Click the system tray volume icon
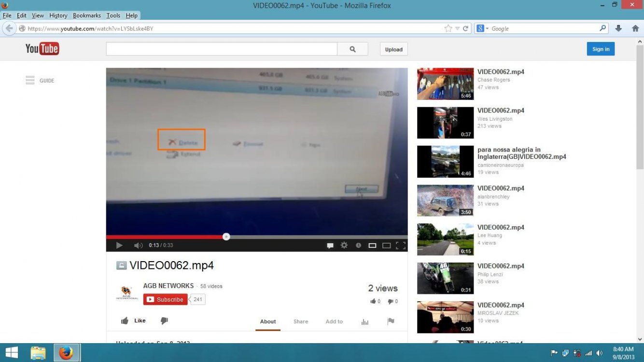The image size is (644, 362). (x=599, y=353)
